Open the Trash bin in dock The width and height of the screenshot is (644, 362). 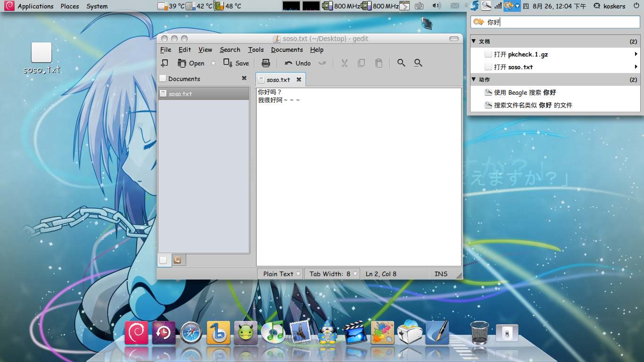point(479,333)
